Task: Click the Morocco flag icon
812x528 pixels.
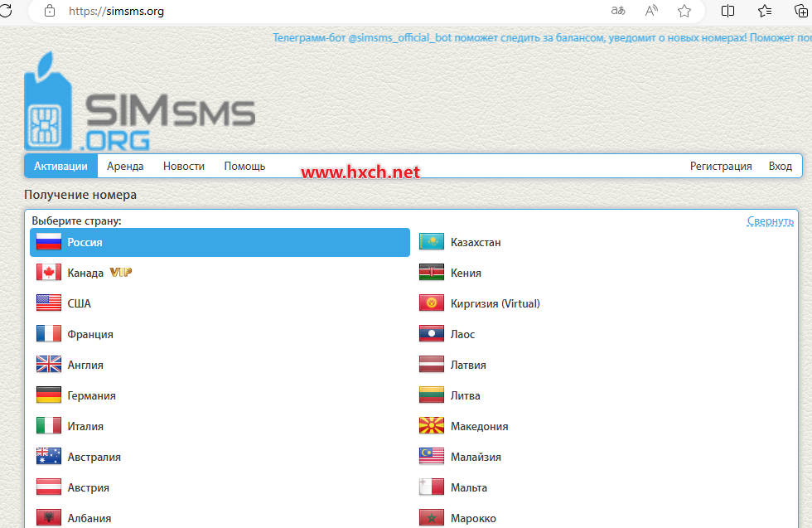Action: [x=432, y=517]
